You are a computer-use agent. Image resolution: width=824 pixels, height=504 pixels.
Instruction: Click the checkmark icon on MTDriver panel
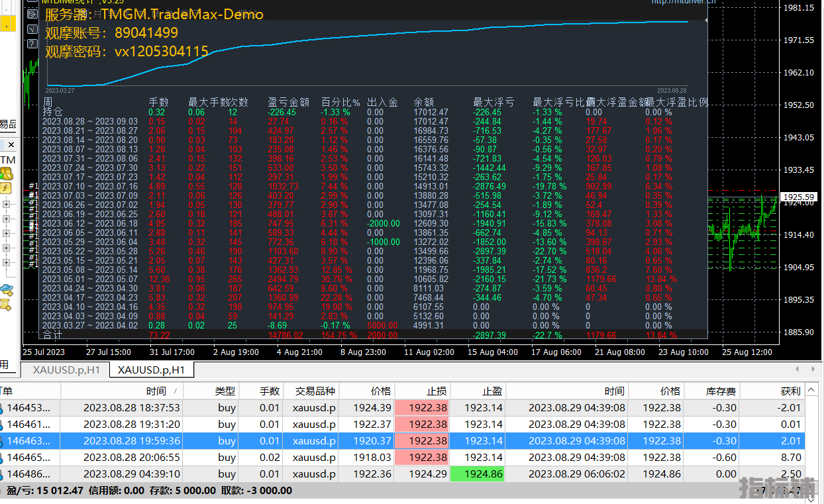click(31, 29)
